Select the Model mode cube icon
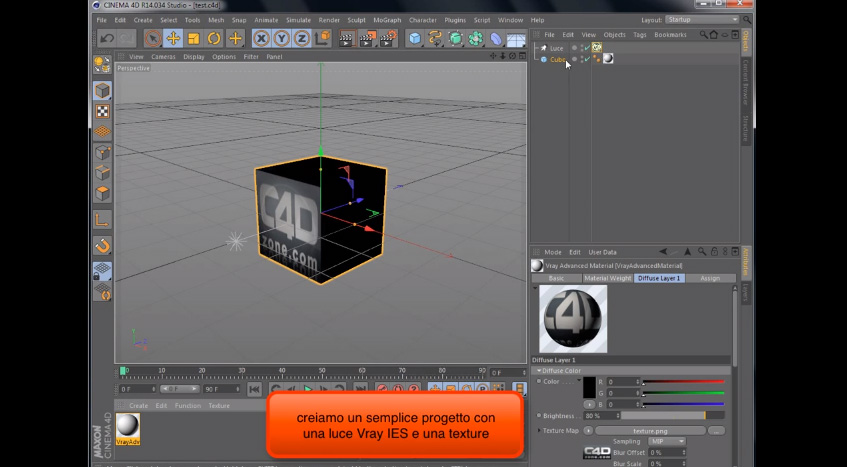Viewport: 847px width, 467px height. click(103, 90)
